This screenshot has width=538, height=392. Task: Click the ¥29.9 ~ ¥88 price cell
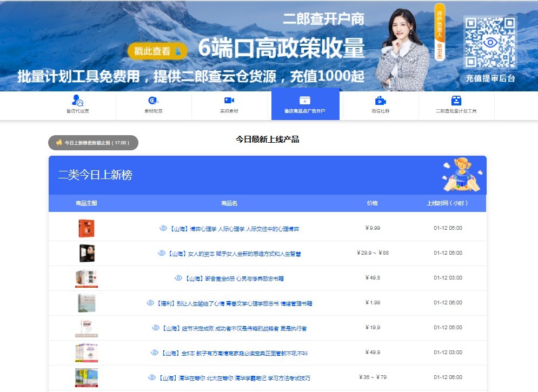pyautogui.click(x=373, y=253)
